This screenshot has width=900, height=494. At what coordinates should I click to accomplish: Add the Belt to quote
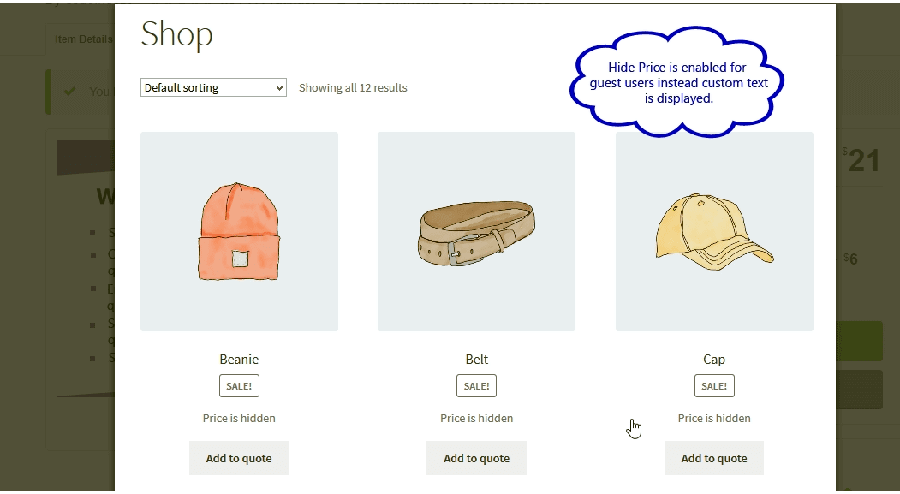476,458
